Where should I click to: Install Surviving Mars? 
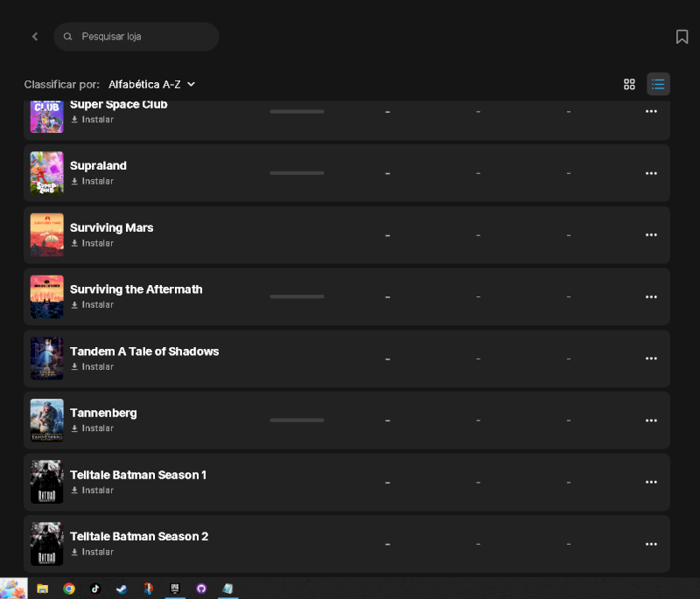click(x=93, y=243)
